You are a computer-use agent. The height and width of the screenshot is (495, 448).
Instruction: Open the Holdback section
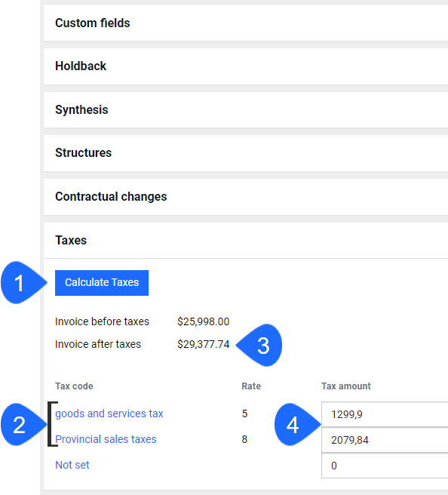click(246, 66)
